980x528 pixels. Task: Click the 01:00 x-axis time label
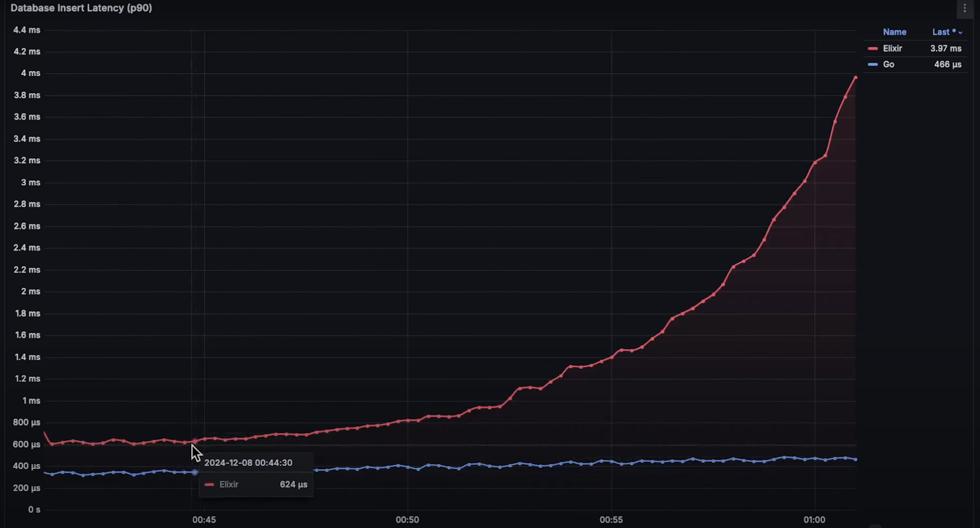[x=814, y=520]
